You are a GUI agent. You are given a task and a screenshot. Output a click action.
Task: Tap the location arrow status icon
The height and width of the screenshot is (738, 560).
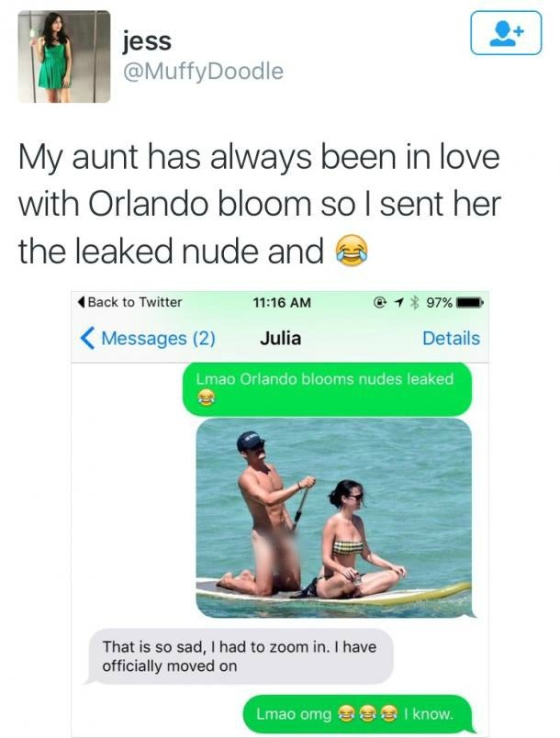399,302
